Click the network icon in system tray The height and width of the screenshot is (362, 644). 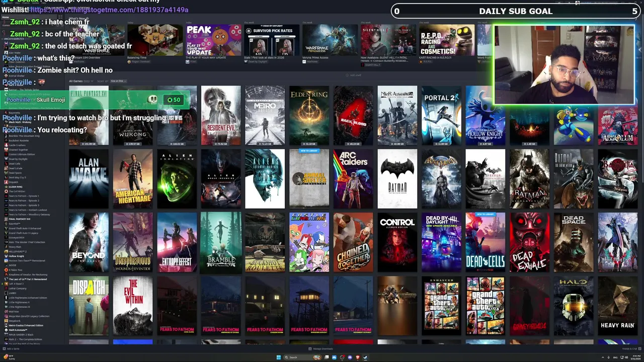(622, 357)
